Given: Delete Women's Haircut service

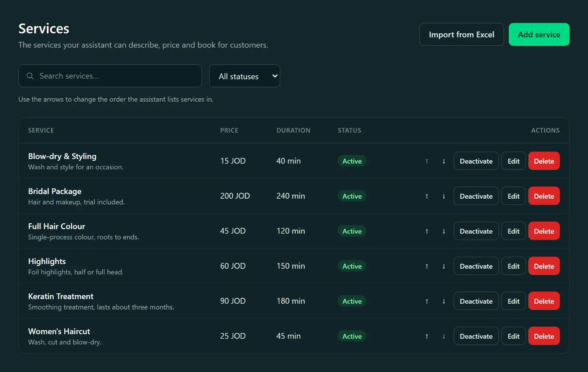Looking at the screenshot, I should 544,336.
